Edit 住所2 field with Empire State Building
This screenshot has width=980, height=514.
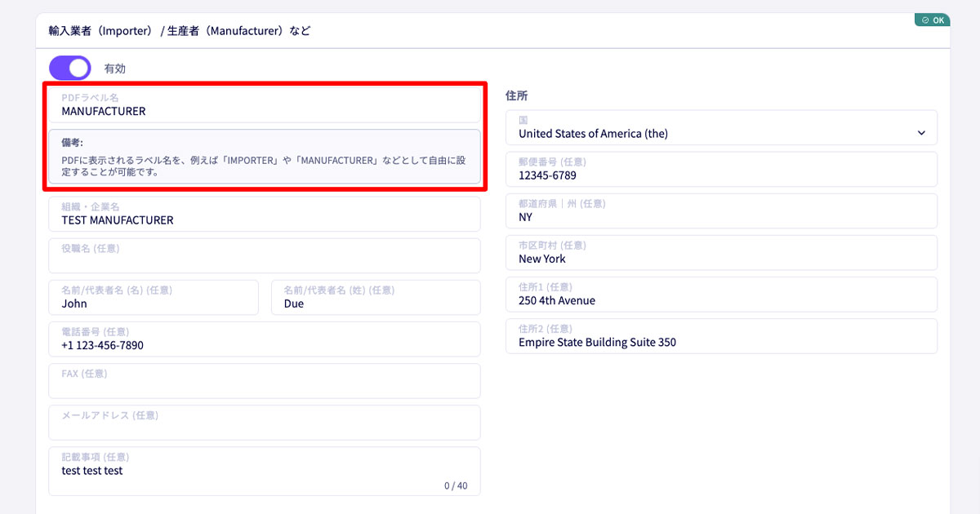pyautogui.click(x=721, y=335)
